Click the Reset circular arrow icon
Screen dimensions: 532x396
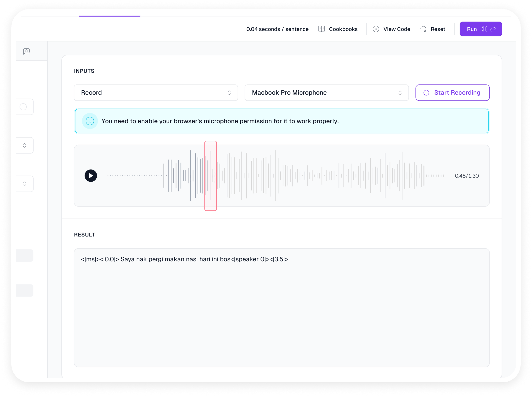coord(423,29)
